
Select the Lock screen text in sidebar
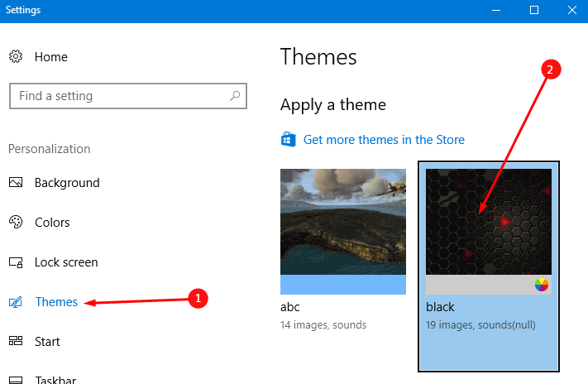click(66, 262)
